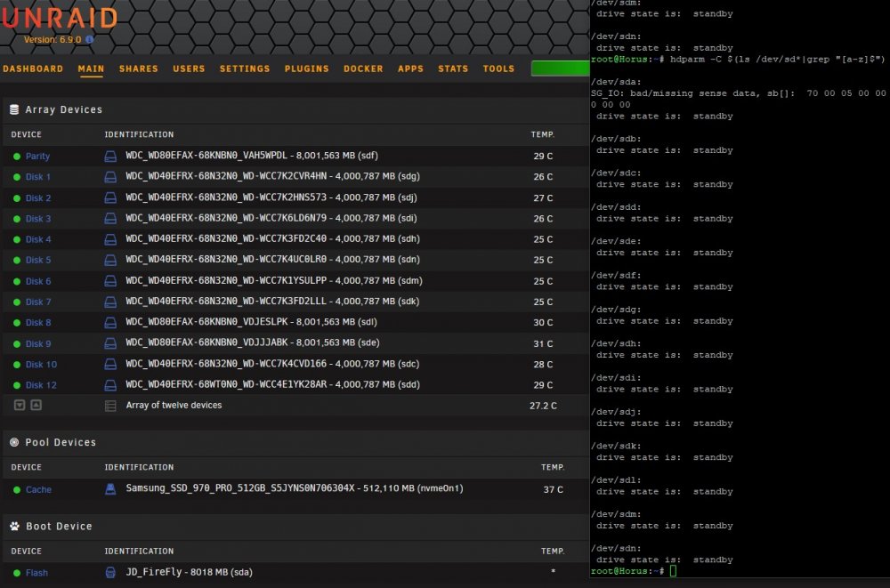Open the Disk 4 link
The height and width of the screenshot is (588, 890).
coord(38,239)
